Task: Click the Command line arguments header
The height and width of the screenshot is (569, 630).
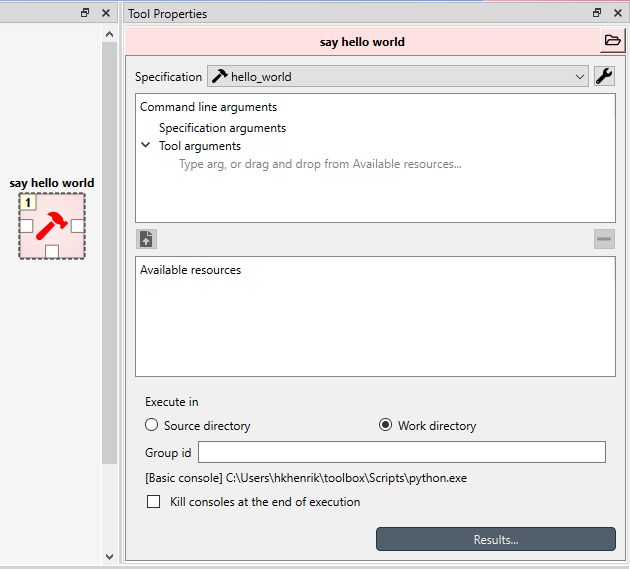Action: coord(209,107)
